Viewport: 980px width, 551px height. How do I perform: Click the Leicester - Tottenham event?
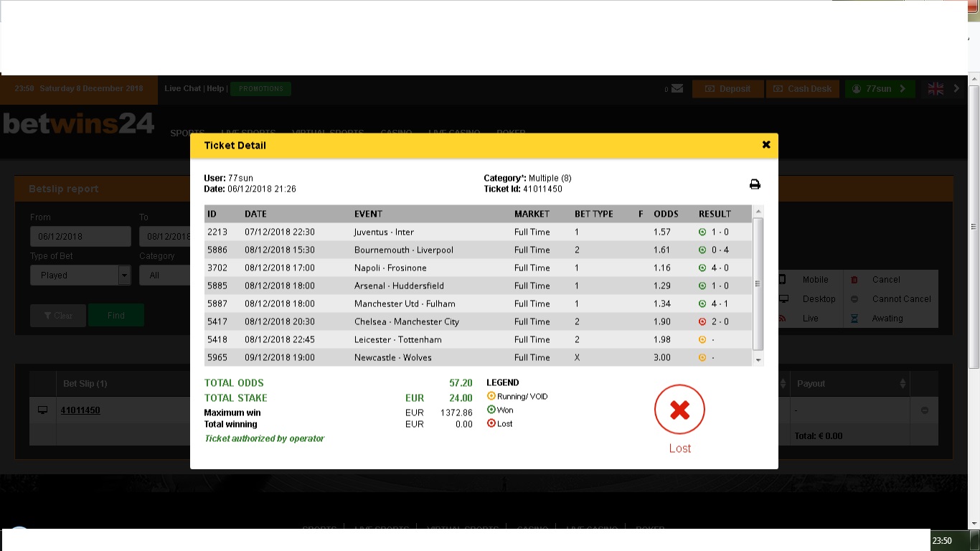(398, 339)
